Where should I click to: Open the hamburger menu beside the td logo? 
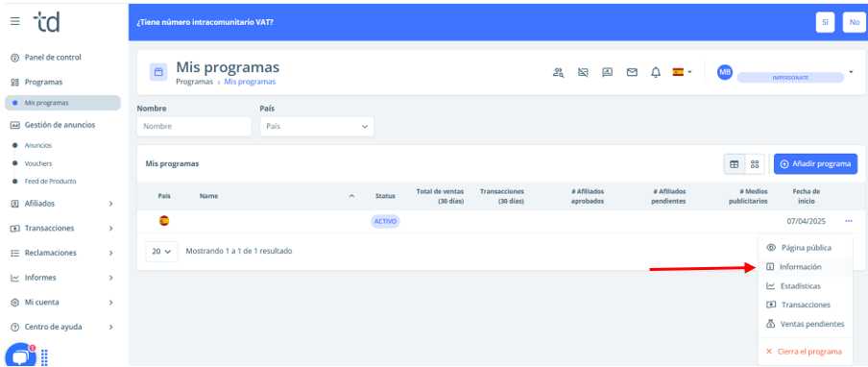15,21
